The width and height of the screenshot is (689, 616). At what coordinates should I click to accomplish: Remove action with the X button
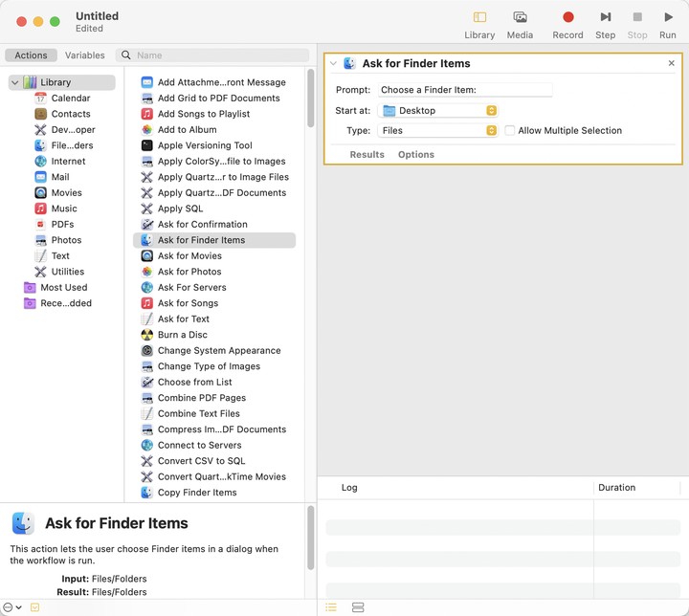(x=671, y=63)
